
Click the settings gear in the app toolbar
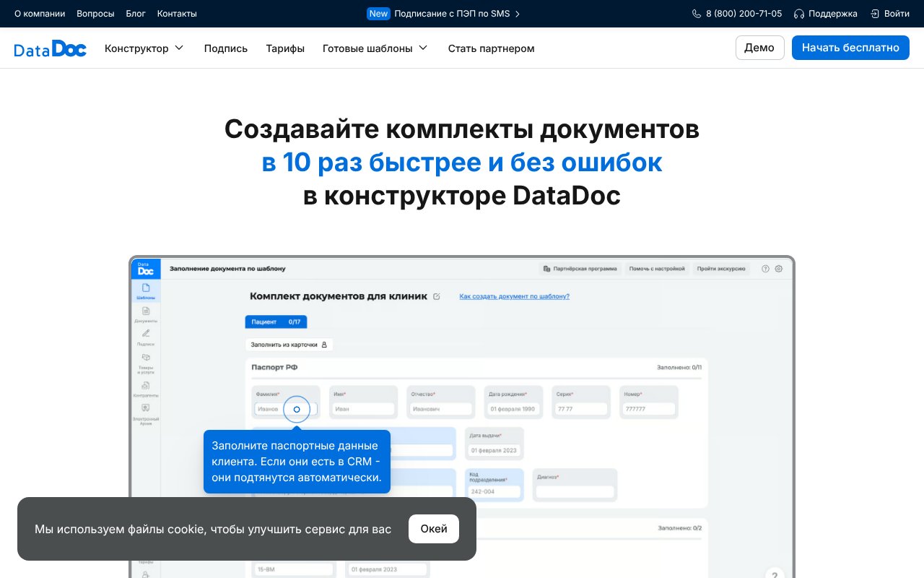(778, 268)
